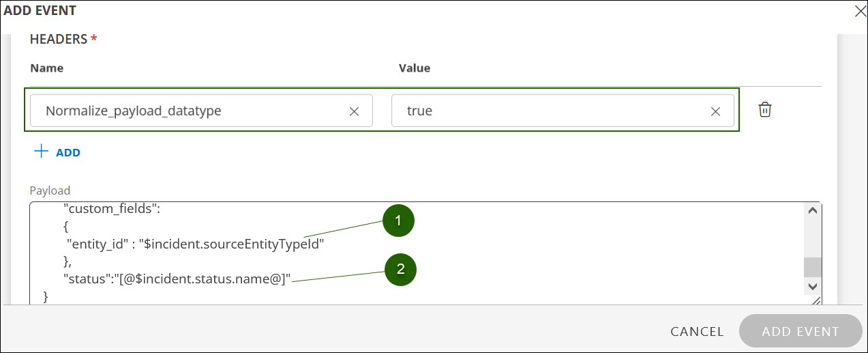Viewport: 868px width, 353px height.
Task: Click payload scrollbar down arrow
Action: click(x=812, y=287)
